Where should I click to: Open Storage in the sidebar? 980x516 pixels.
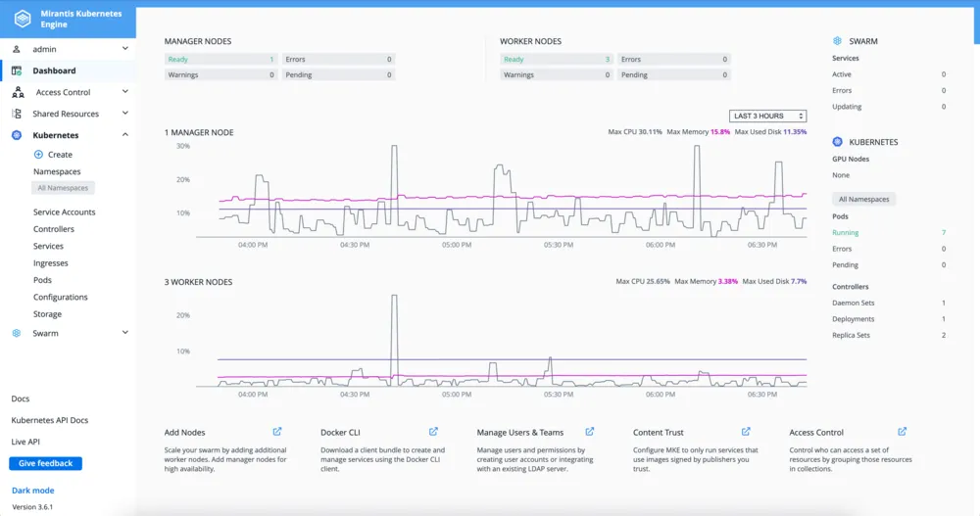pos(47,314)
